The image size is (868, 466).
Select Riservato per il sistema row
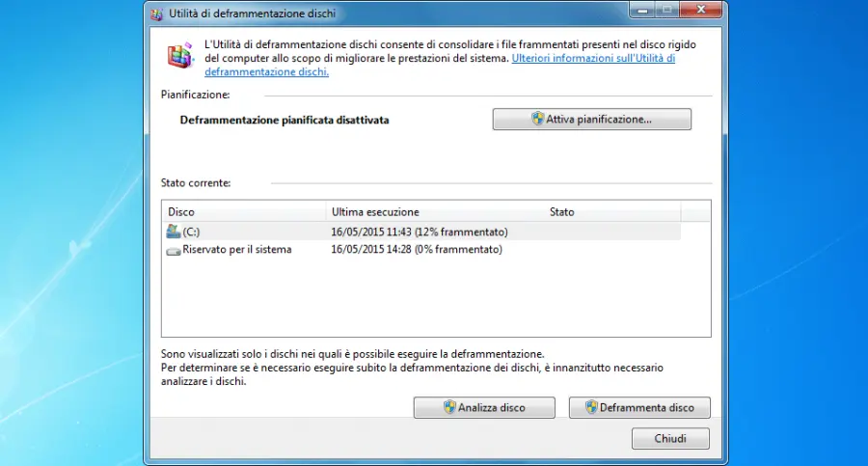(421, 249)
